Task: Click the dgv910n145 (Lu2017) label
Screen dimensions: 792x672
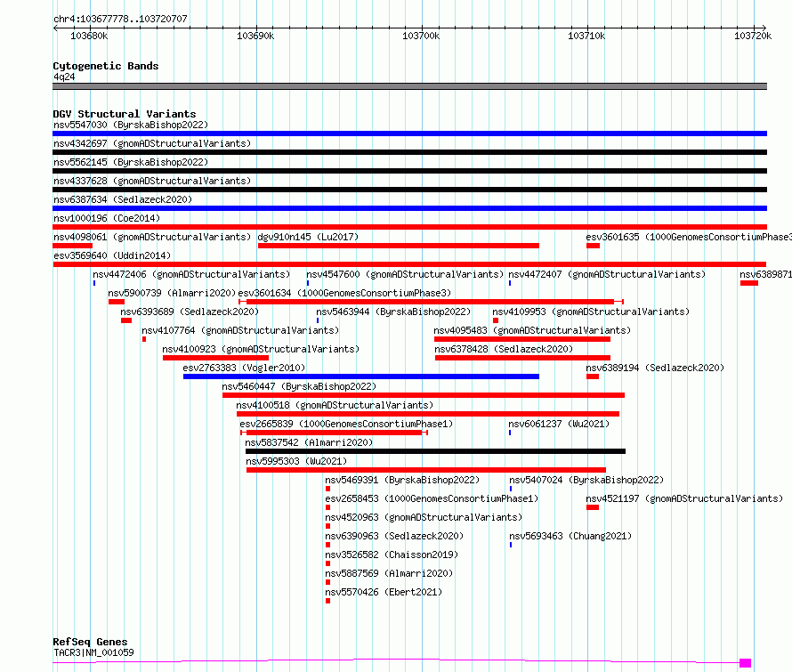Action: tap(308, 237)
